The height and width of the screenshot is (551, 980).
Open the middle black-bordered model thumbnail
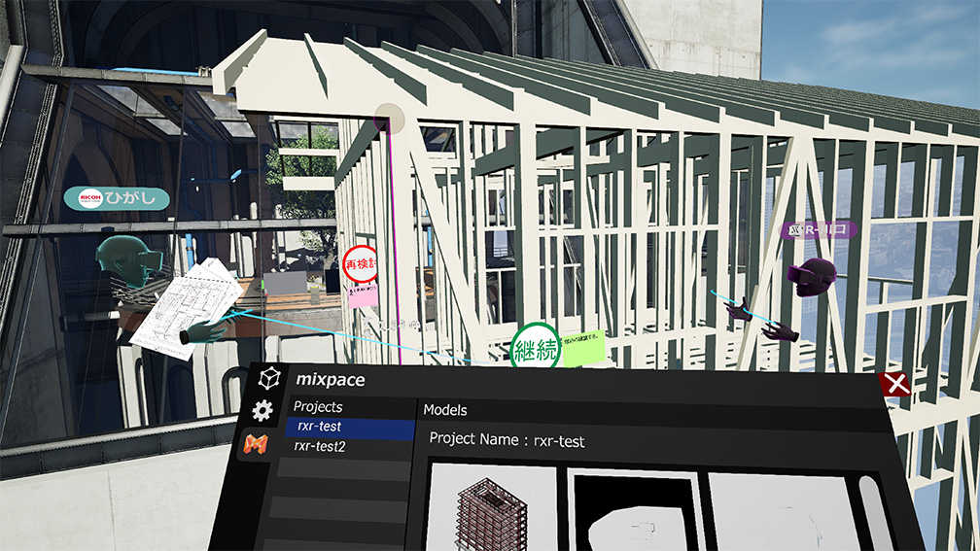tap(635, 513)
